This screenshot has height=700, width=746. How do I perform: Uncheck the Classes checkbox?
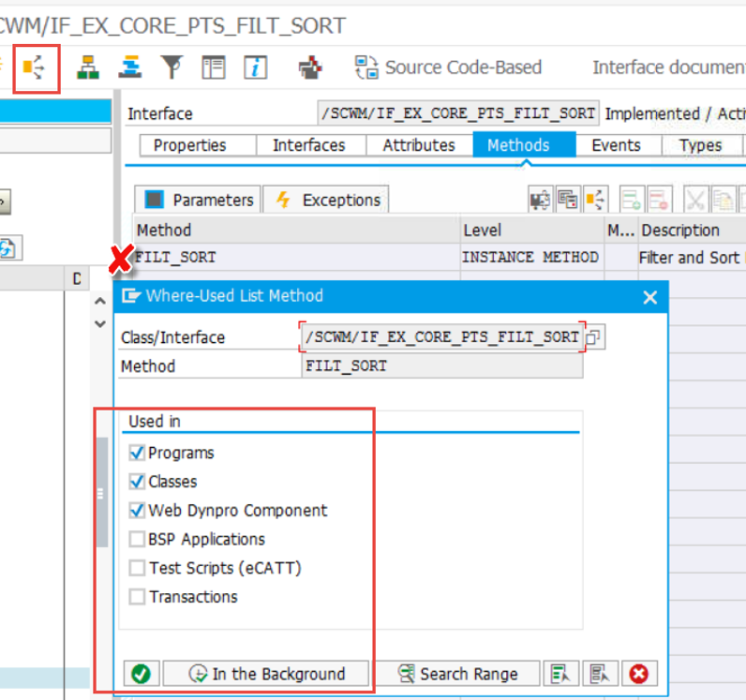137,482
